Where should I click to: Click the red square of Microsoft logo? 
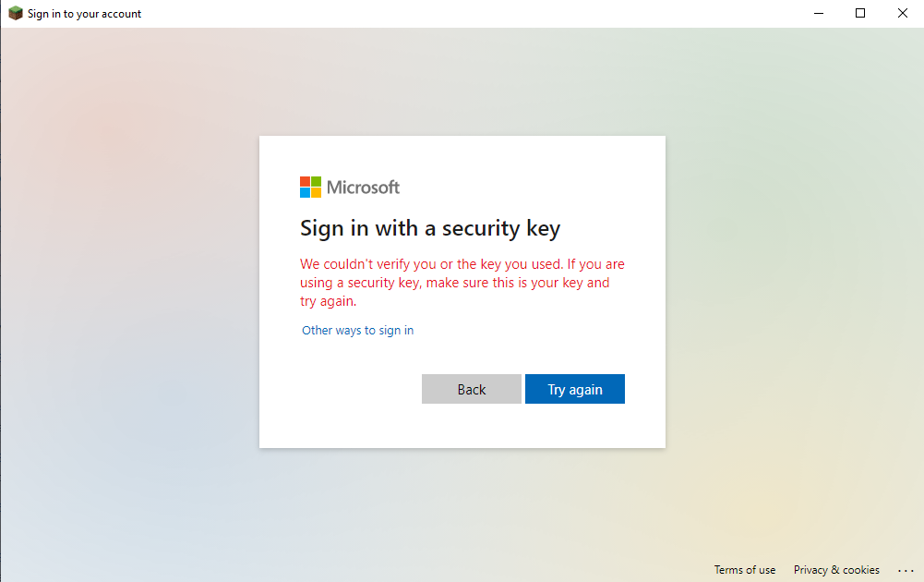pyautogui.click(x=305, y=181)
